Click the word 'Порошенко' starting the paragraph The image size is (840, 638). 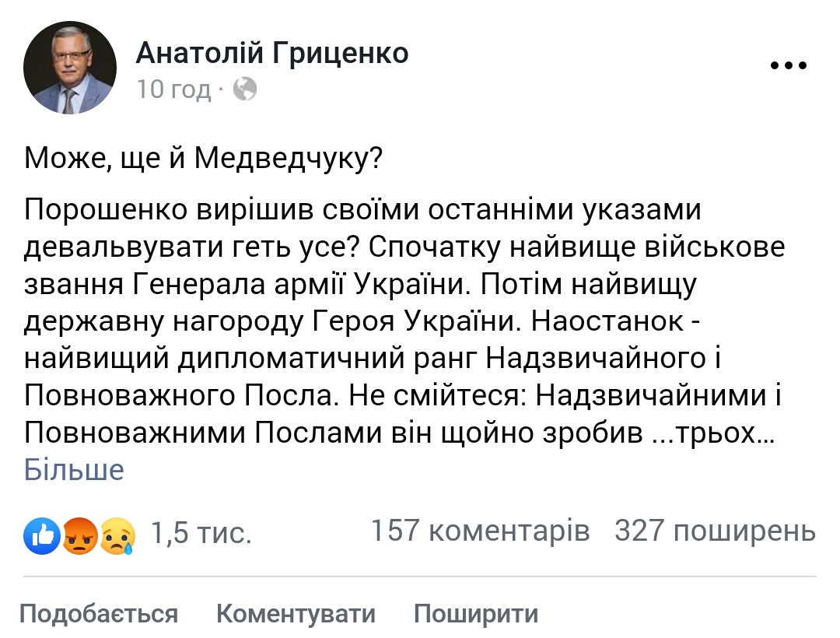(x=106, y=210)
